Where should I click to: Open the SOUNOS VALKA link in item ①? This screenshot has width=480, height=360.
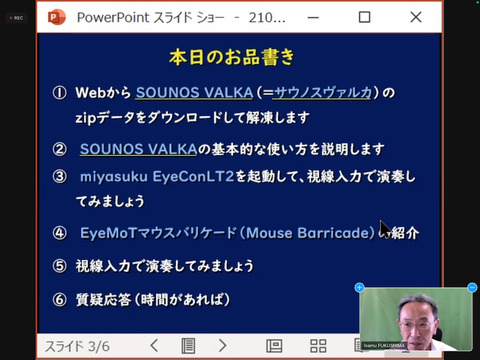pos(194,93)
